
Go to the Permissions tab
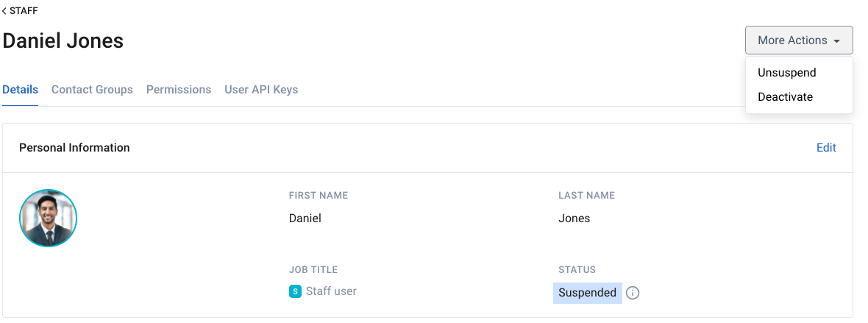(x=179, y=89)
